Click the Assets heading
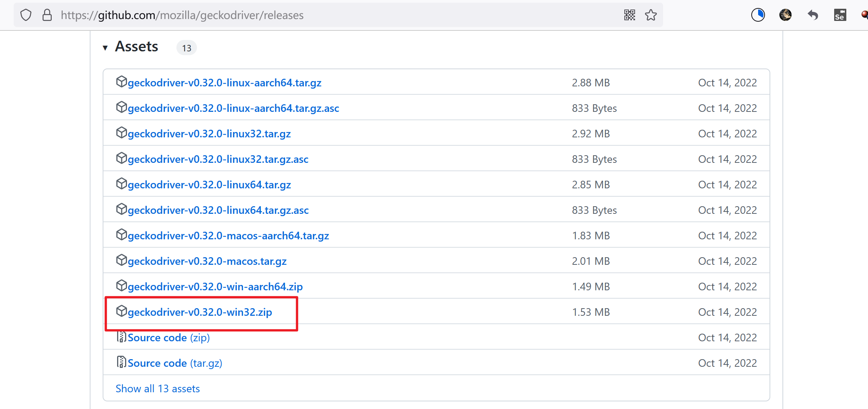Screen dimensions: 868x409 136,46
